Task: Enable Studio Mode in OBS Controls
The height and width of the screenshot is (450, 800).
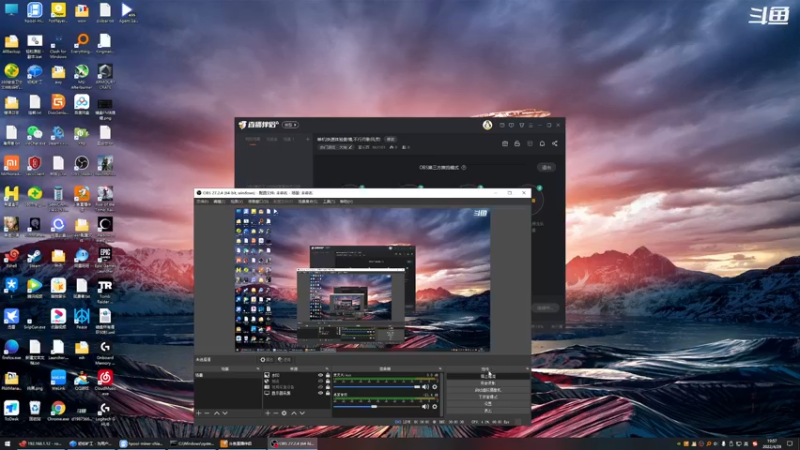Action: point(488,397)
